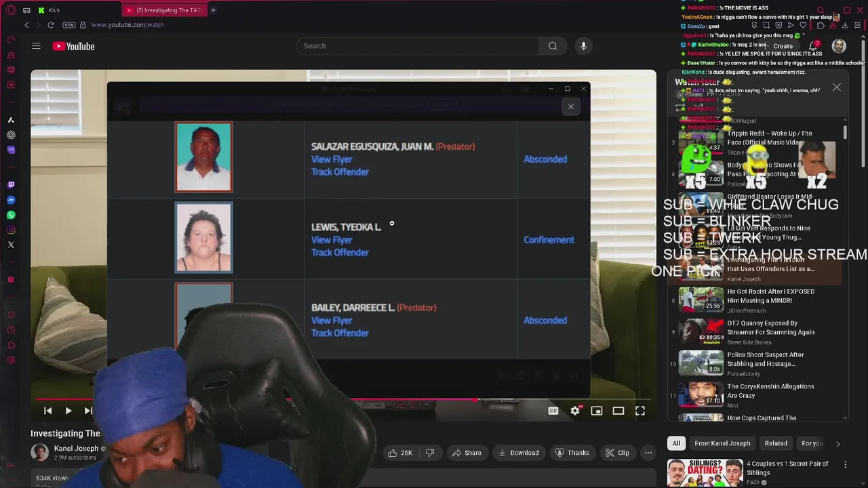Play the paused video
868x488 pixels.
(x=68, y=411)
